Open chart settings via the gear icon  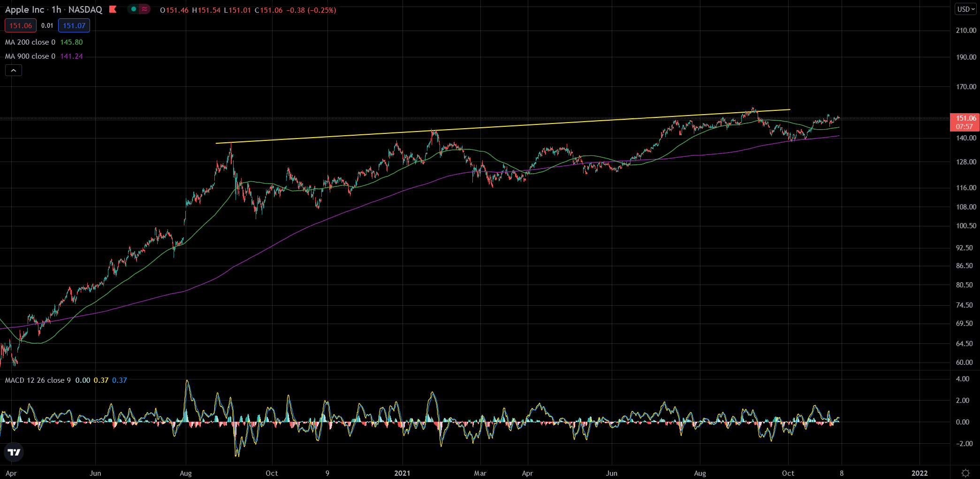click(965, 473)
